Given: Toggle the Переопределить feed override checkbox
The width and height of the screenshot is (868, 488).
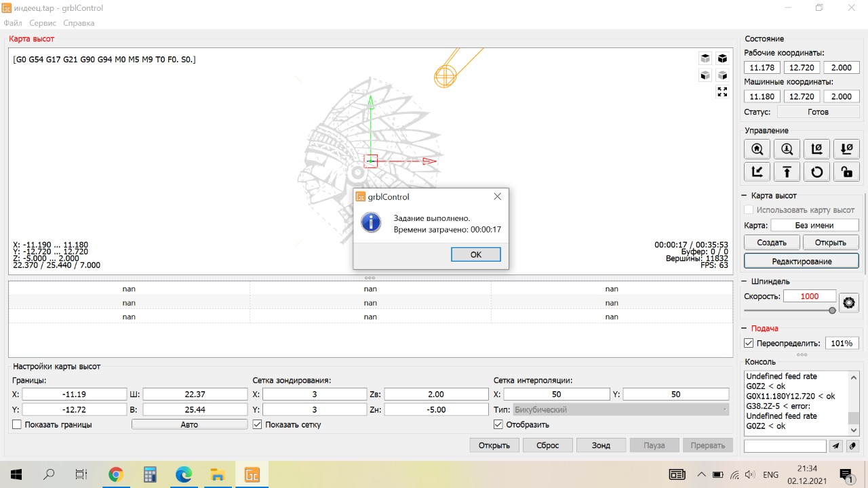Looking at the screenshot, I should pos(749,343).
